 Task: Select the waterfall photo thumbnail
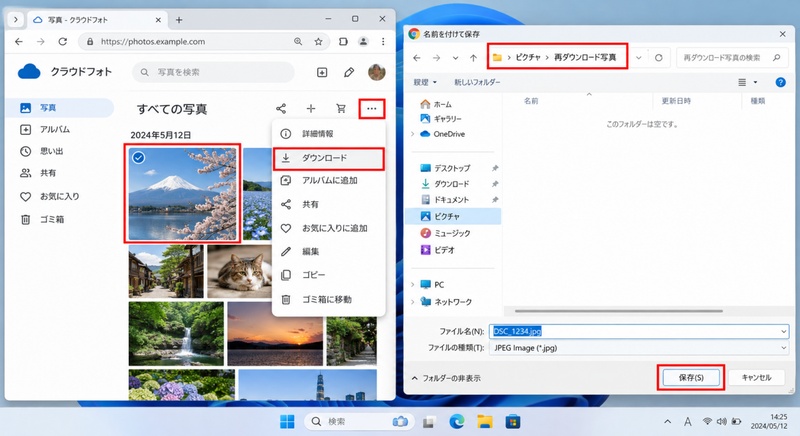(x=176, y=334)
